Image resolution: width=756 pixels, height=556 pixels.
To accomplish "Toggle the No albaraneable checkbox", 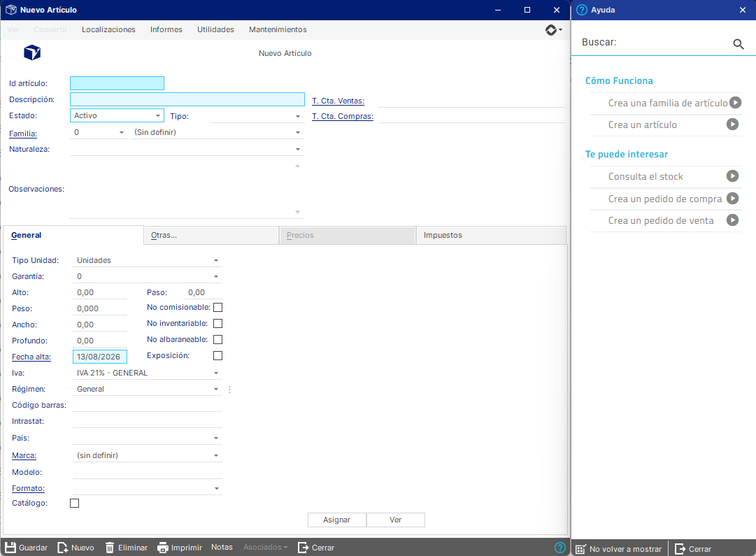I will click(218, 339).
